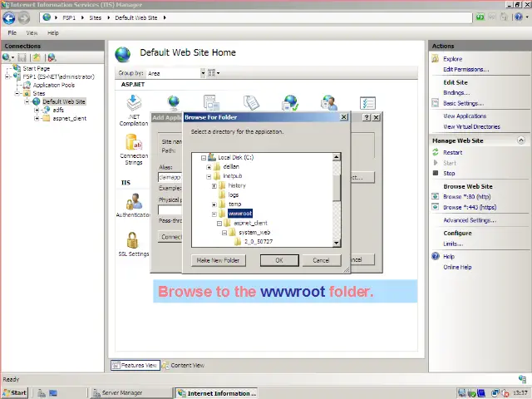
Task: Collapse the Local Disk (C:) node
Action: point(204,158)
